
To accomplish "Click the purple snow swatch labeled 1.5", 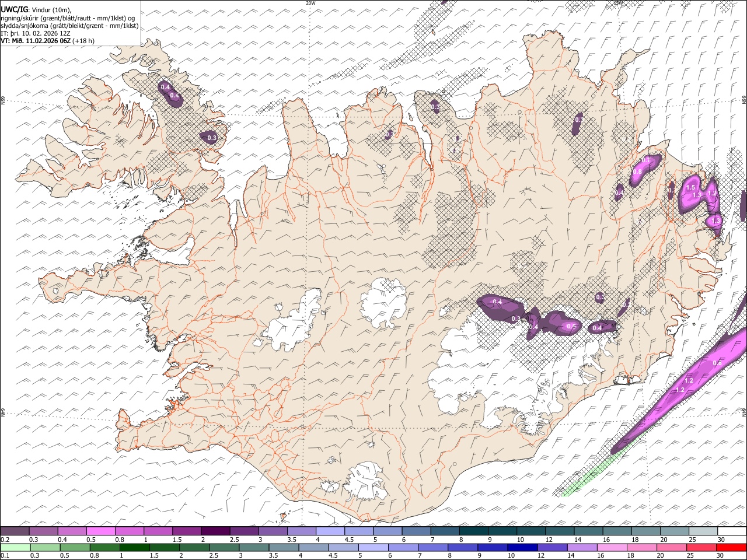I will 186,531.
